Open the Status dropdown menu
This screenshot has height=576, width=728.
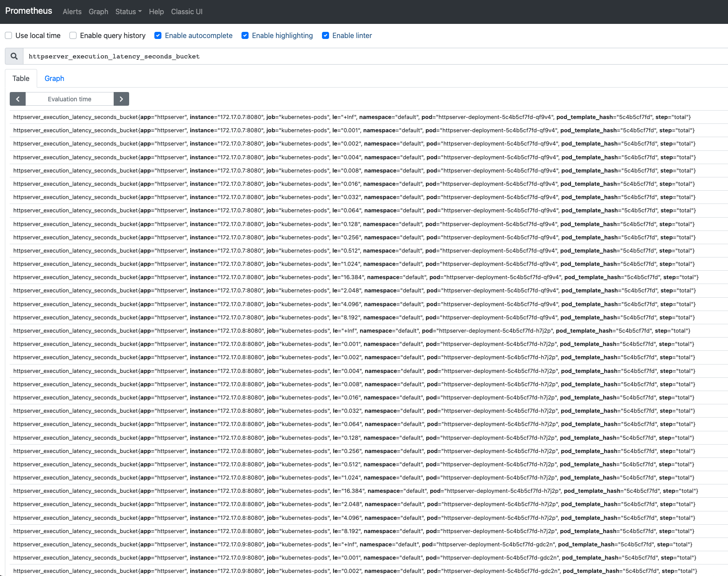(x=128, y=12)
